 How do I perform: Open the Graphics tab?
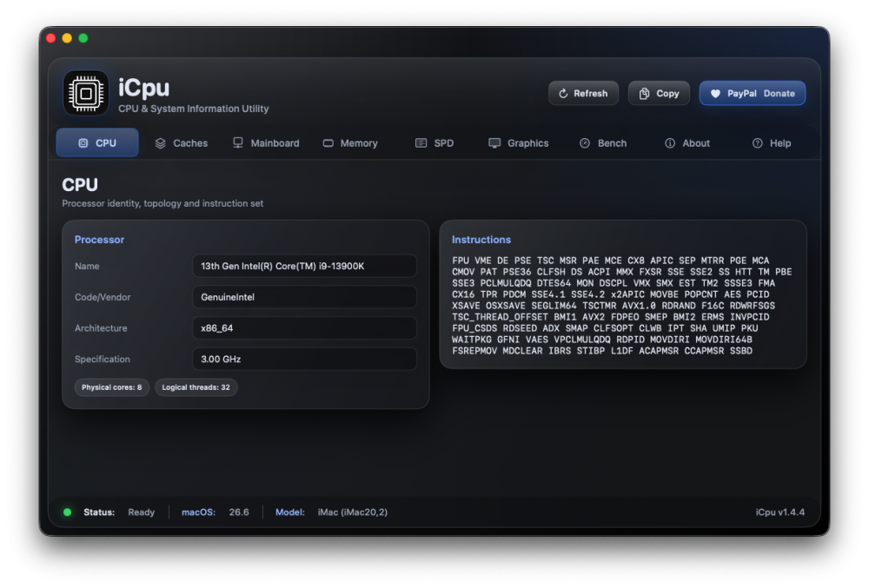tap(519, 142)
